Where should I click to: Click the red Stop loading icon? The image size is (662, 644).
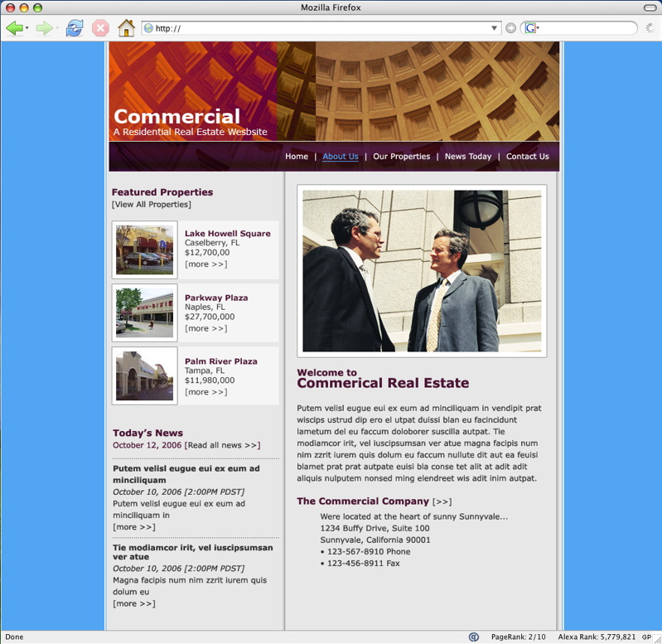coord(100,28)
